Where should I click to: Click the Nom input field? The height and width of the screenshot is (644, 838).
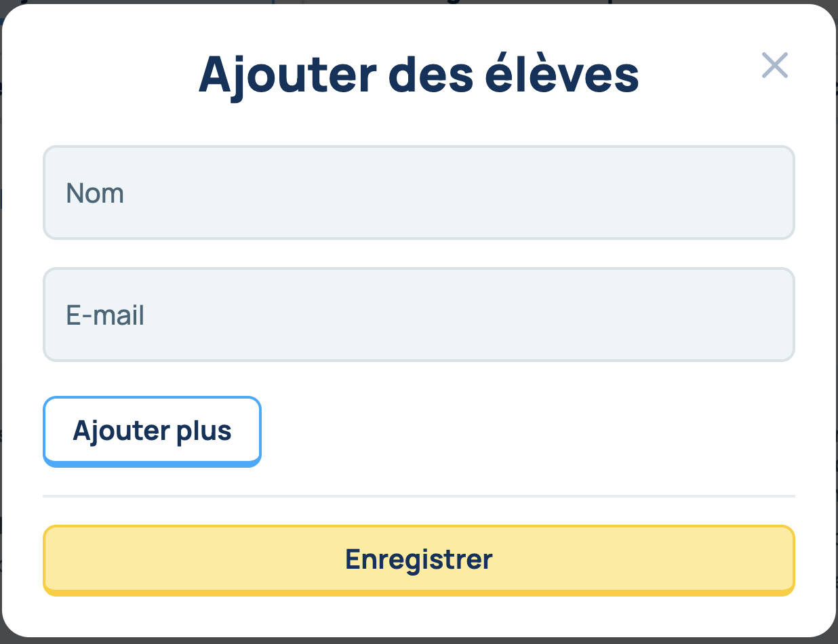[x=418, y=193]
